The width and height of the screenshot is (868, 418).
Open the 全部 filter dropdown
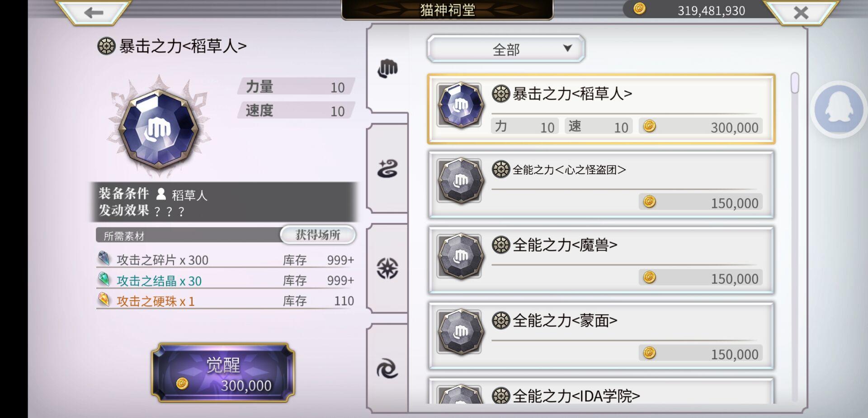pos(506,49)
